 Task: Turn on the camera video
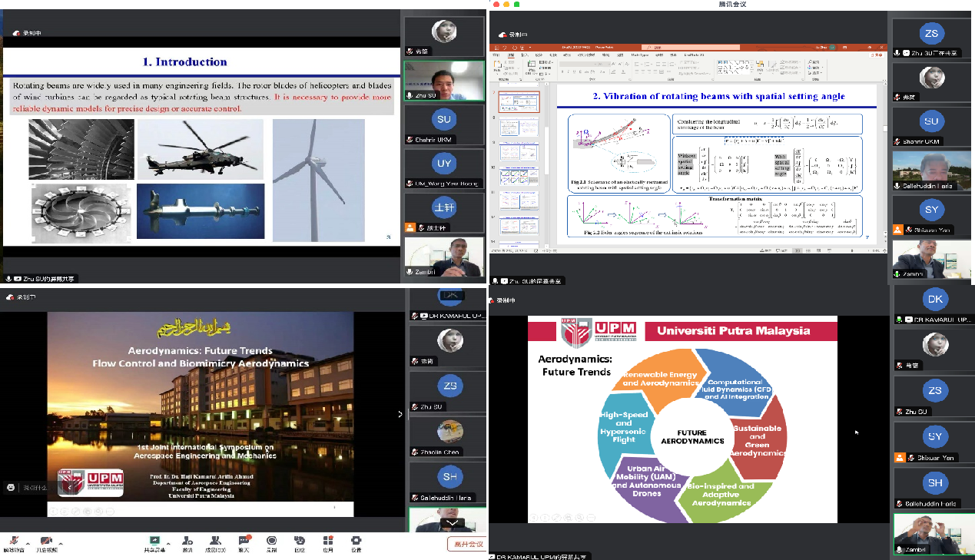click(x=46, y=542)
